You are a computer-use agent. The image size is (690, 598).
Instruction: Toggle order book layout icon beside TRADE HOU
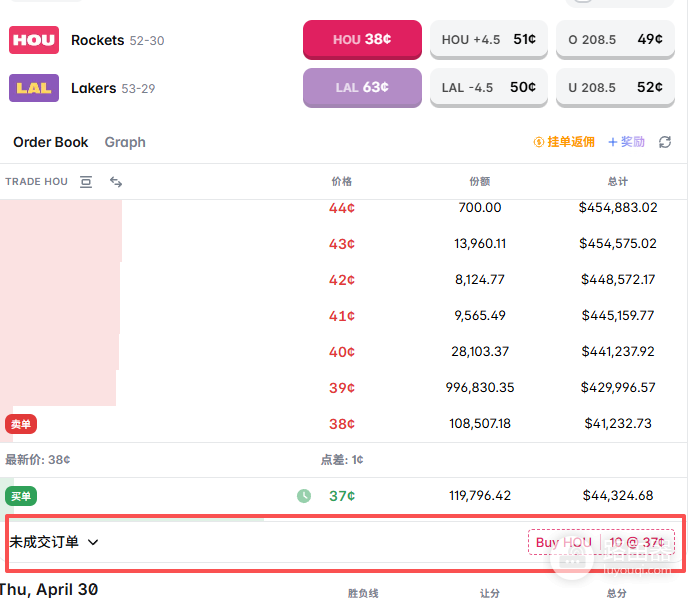point(86,182)
